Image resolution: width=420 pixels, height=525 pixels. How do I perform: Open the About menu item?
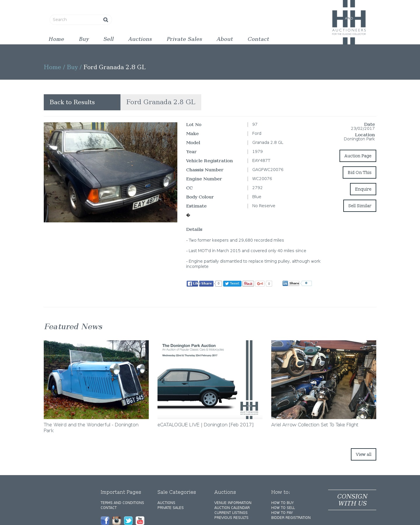[x=225, y=39]
